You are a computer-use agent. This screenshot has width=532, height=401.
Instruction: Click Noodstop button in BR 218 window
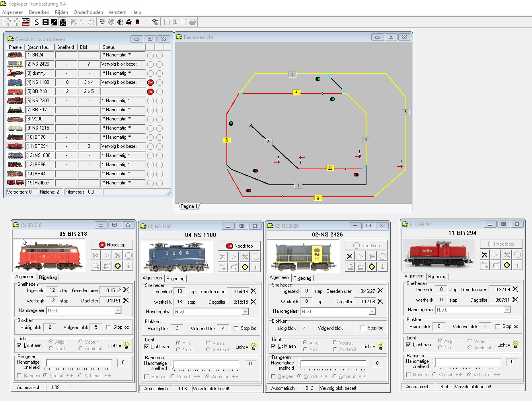112,245
